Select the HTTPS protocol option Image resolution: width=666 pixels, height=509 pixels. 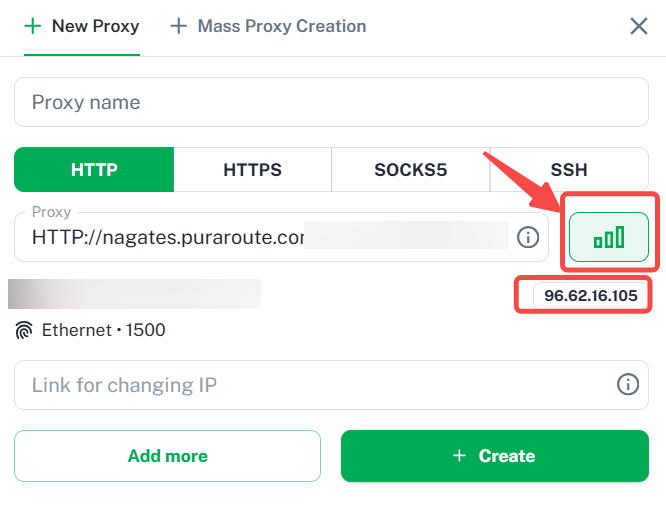pos(253,170)
